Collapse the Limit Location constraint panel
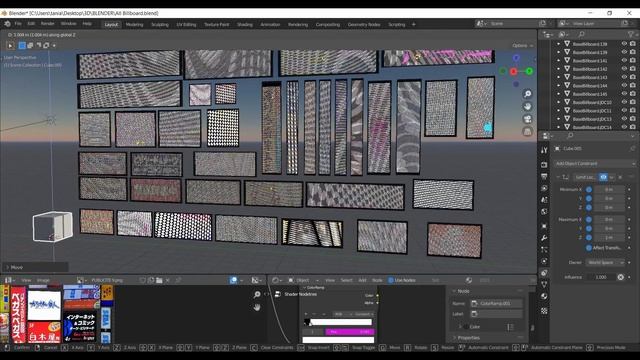Image resolution: width=640 pixels, height=360 pixels. coord(558,177)
